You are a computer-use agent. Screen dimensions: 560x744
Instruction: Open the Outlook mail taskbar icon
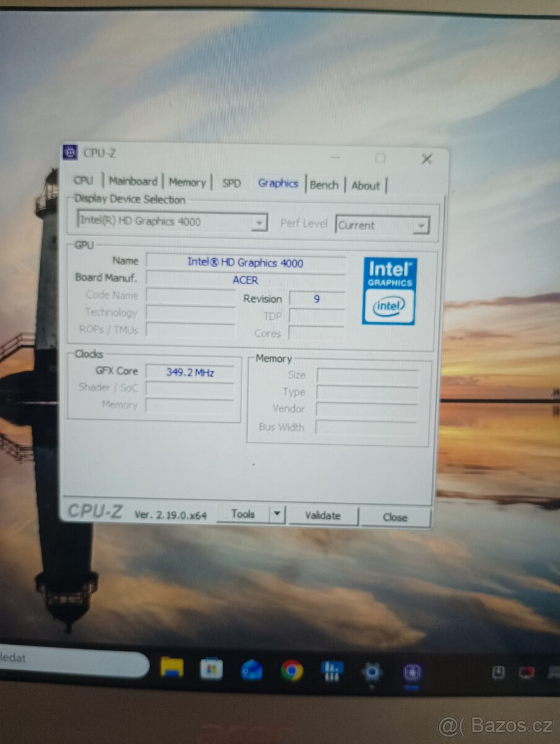point(252,670)
